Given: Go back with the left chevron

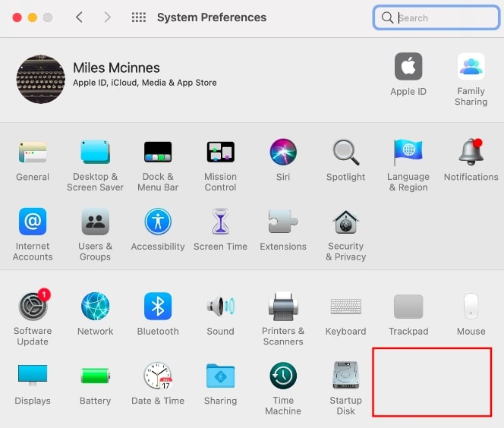Looking at the screenshot, I should pos(80,17).
